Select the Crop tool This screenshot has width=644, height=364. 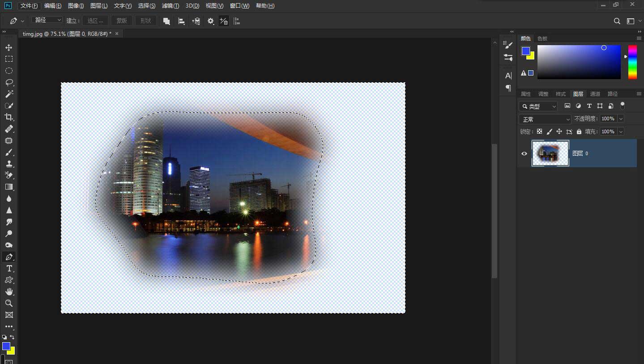(x=9, y=117)
